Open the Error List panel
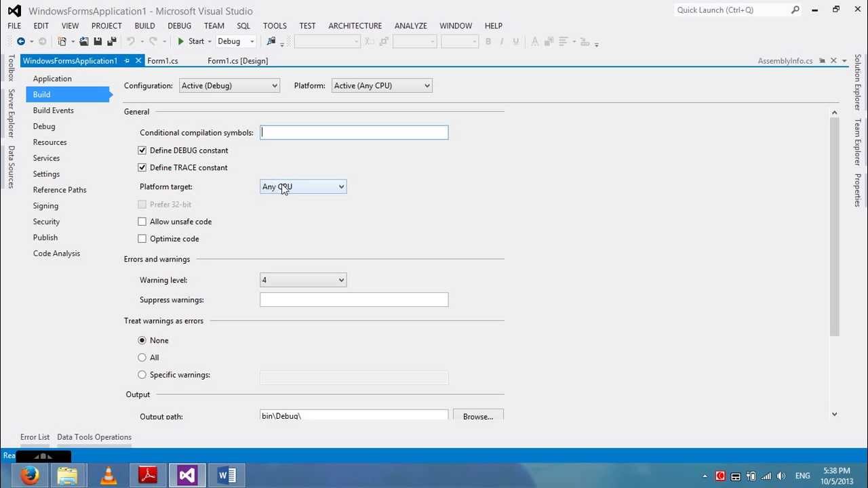The image size is (868, 488). [35, 437]
